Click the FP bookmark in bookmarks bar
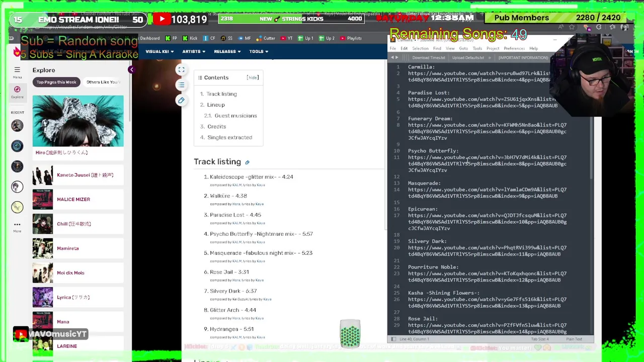 point(171,38)
